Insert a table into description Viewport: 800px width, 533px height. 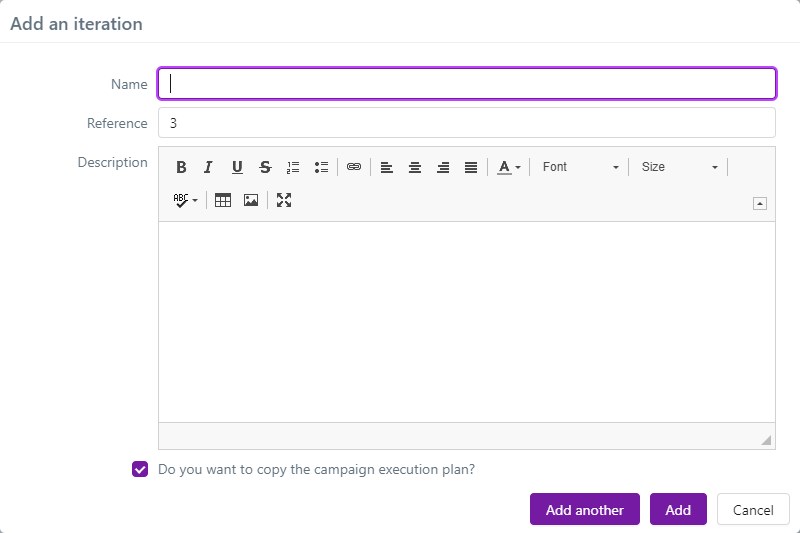coord(223,200)
